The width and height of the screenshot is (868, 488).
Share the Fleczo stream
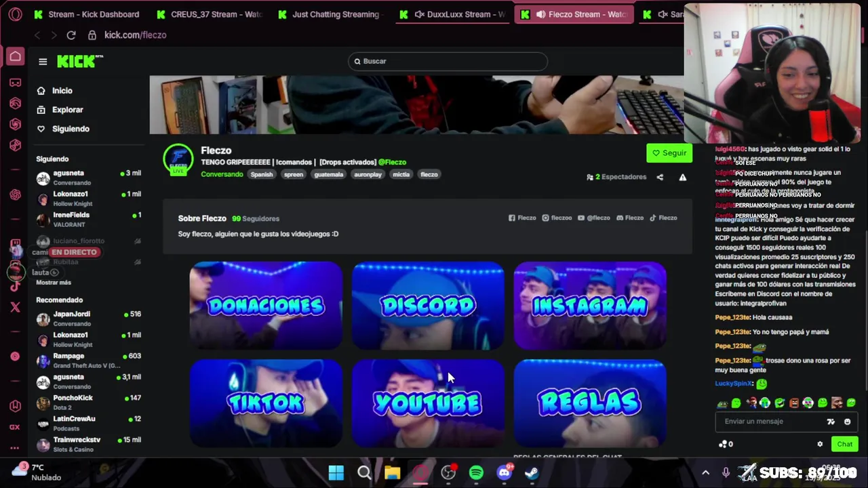click(x=660, y=178)
